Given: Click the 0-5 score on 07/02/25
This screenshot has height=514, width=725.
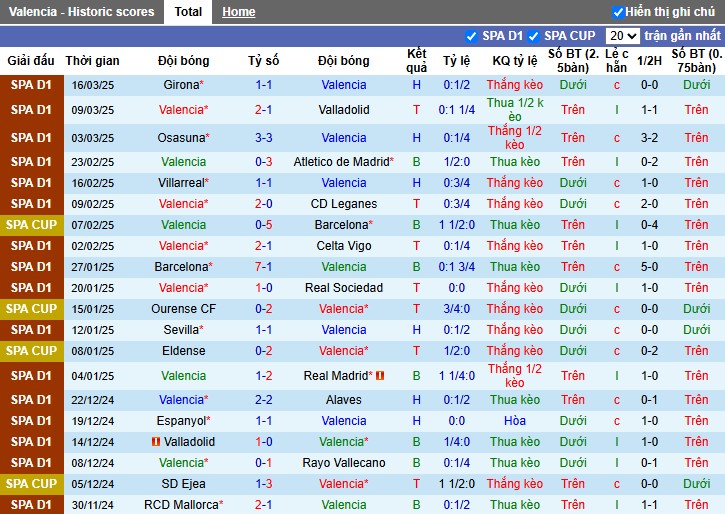Looking at the screenshot, I should click(x=264, y=225).
